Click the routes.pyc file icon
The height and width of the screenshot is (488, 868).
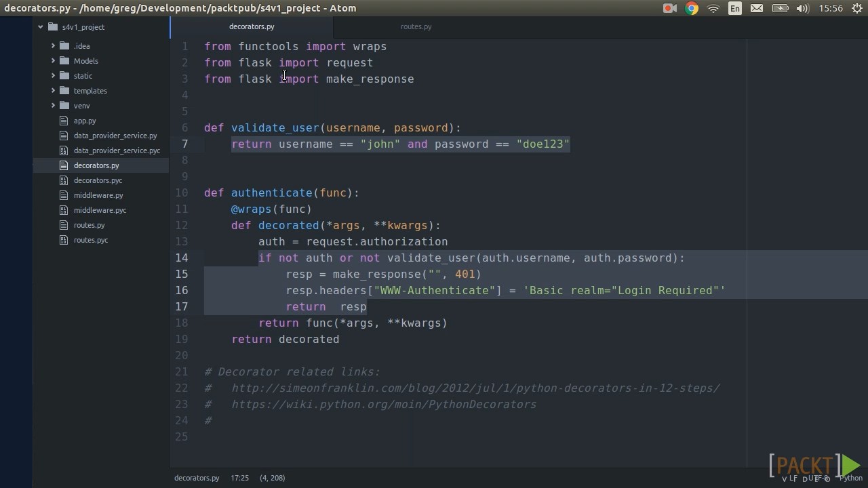tap(64, 240)
